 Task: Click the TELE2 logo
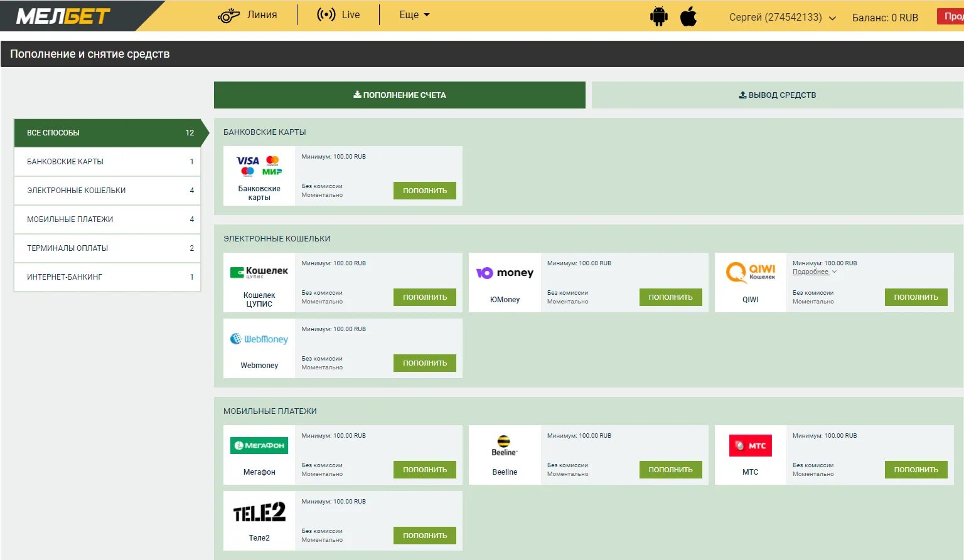(259, 512)
